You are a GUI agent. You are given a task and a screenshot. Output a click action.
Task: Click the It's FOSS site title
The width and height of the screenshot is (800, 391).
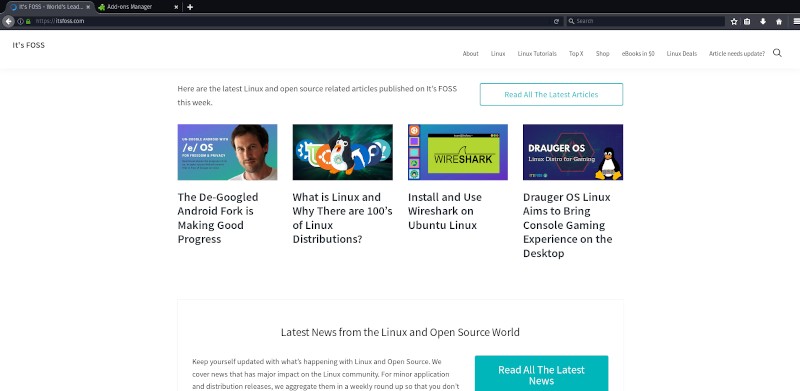[x=29, y=45]
